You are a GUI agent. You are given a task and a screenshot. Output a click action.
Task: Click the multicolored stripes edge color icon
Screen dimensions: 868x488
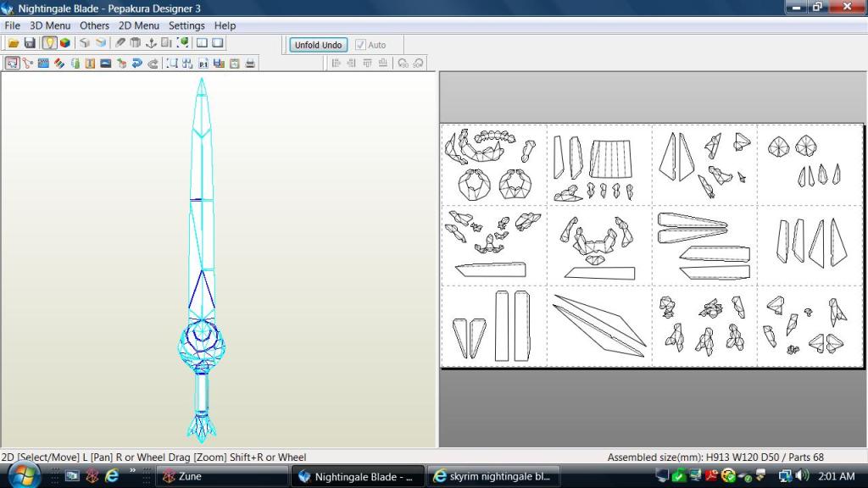[58, 64]
